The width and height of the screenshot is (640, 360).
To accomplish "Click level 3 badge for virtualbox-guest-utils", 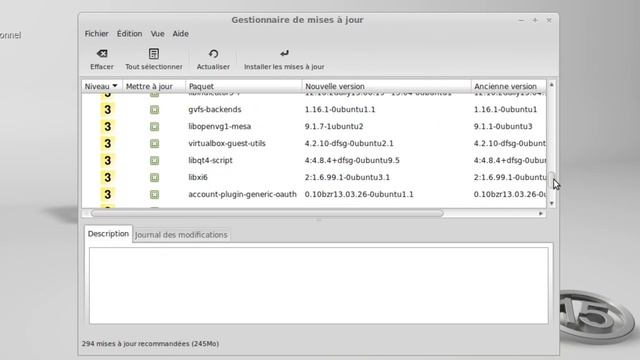I will (x=107, y=143).
